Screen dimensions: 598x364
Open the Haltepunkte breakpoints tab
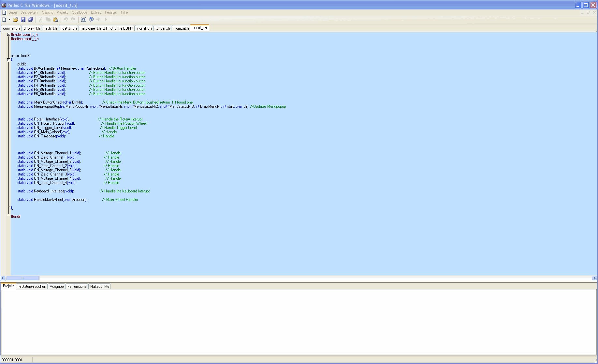(x=100, y=287)
